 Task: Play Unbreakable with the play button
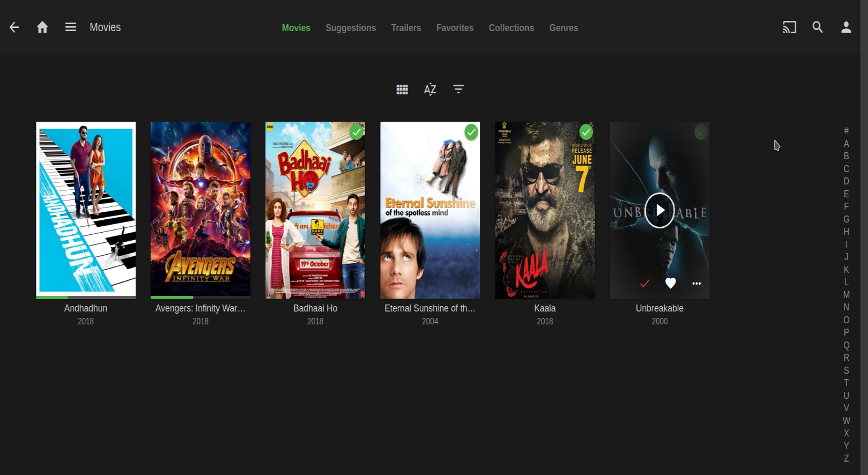(659, 210)
